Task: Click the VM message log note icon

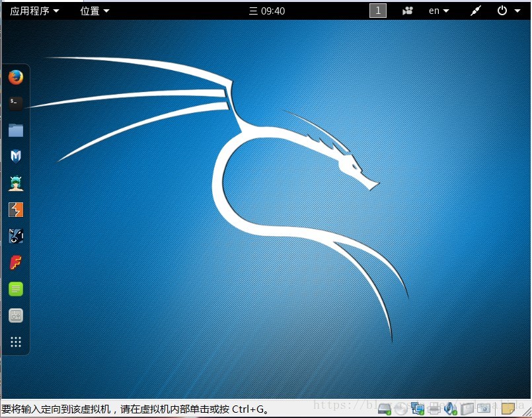Action: click(x=508, y=409)
